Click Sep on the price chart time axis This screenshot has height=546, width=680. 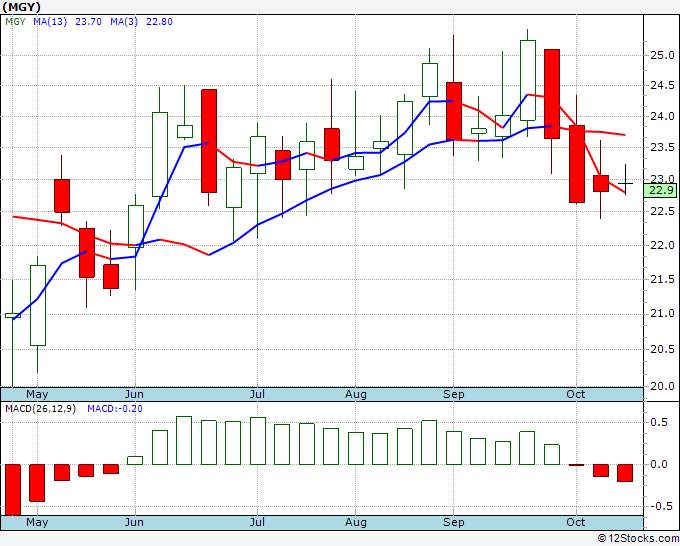(x=454, y=394)
